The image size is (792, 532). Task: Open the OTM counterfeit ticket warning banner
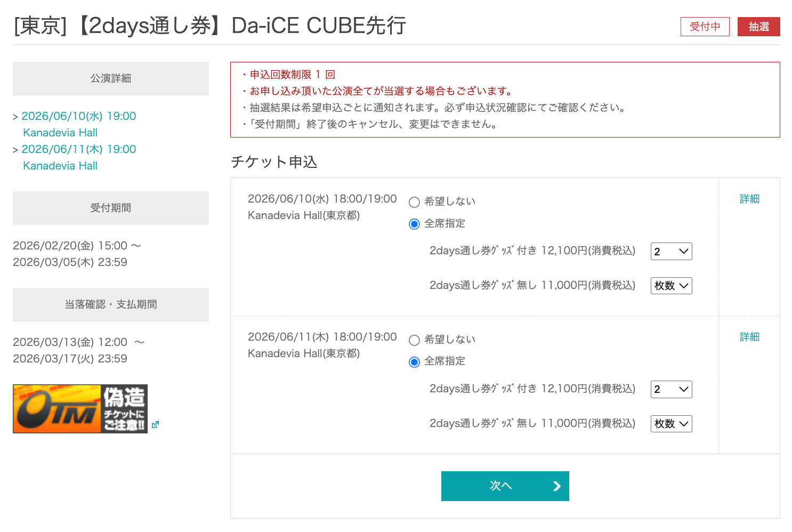pyautogui.click(x=80, y=409)
